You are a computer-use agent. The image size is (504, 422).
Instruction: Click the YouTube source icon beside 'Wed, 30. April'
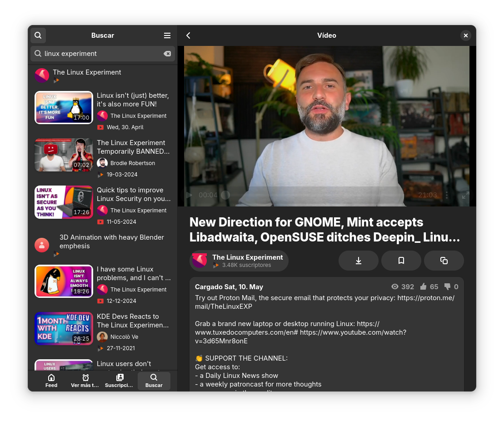point(100,127)
